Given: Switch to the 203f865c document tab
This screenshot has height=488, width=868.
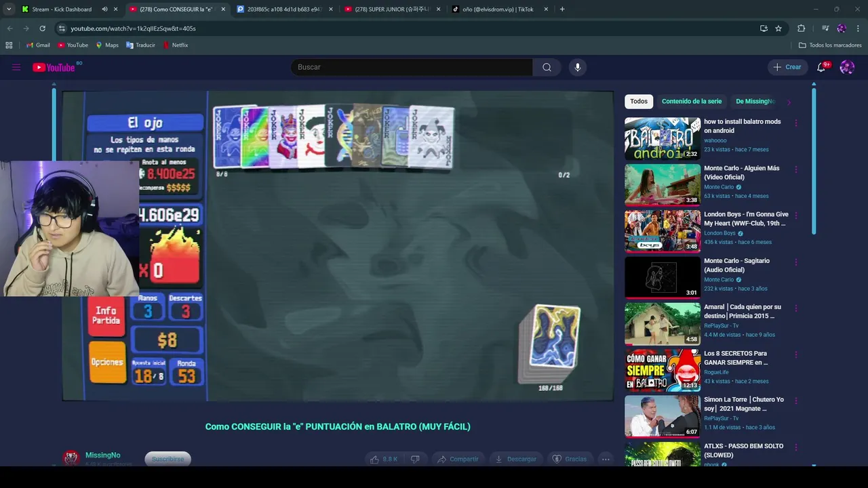Looking at the screenshot, I should (283, 9).
